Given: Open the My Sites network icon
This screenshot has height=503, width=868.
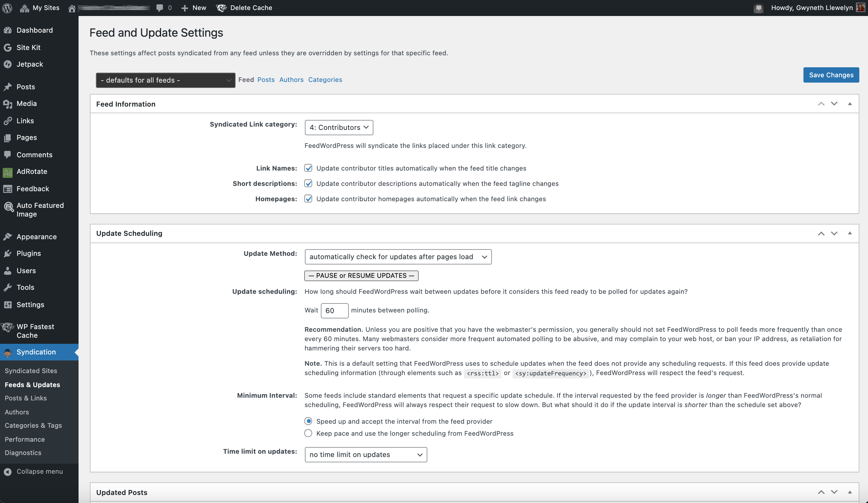Looking at the screenshot, I should tap(24, 8).
